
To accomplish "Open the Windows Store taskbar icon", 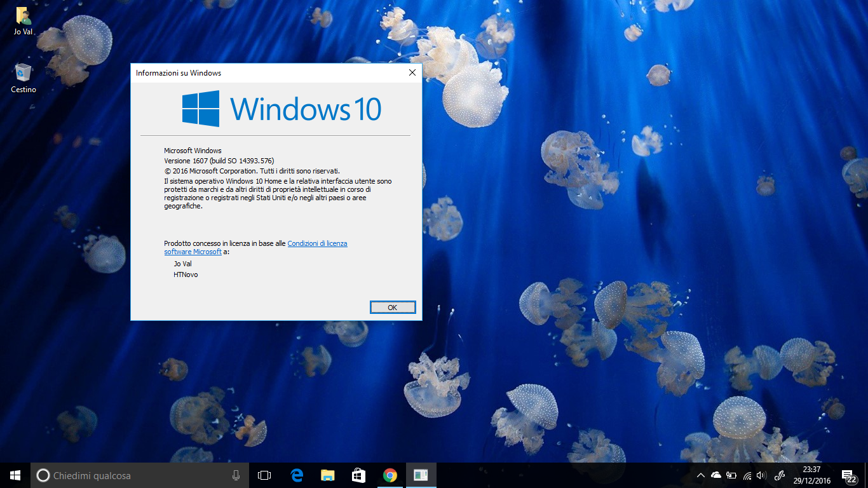I will click(x=358, y=475).
